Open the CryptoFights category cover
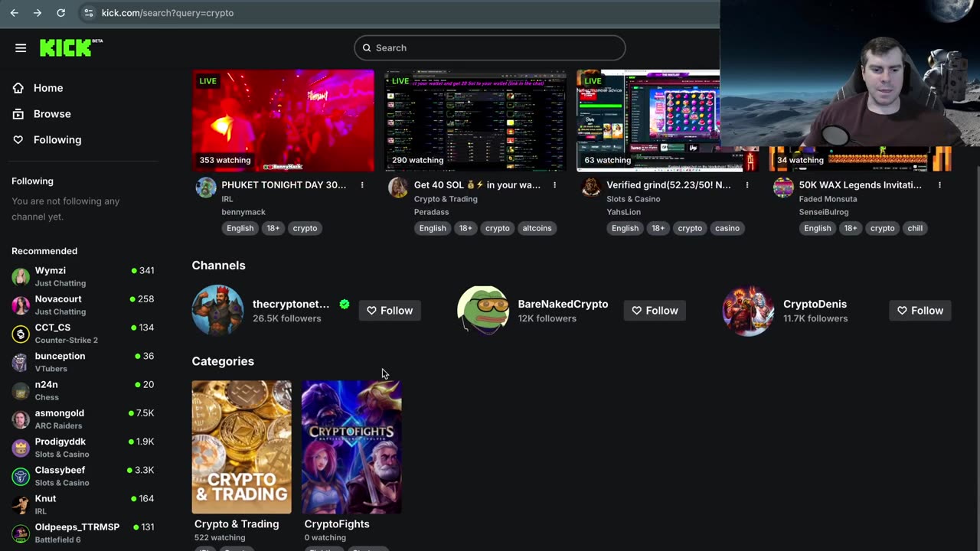 [x=351, y=447]
